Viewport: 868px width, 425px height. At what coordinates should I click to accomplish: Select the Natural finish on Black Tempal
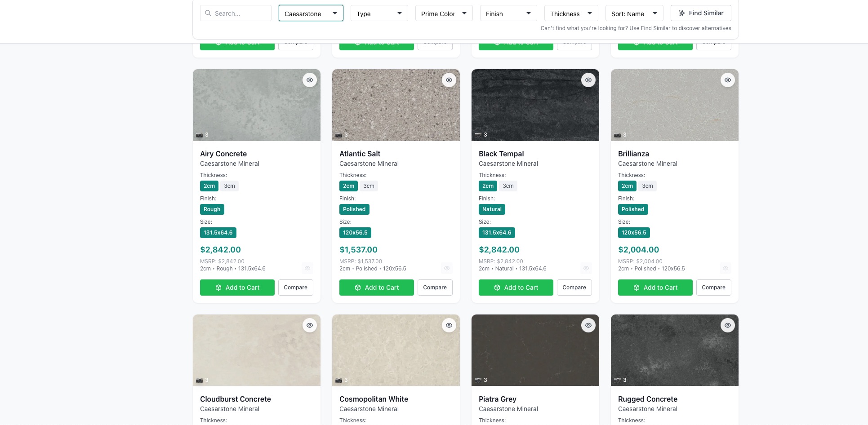tap(492, 209)
